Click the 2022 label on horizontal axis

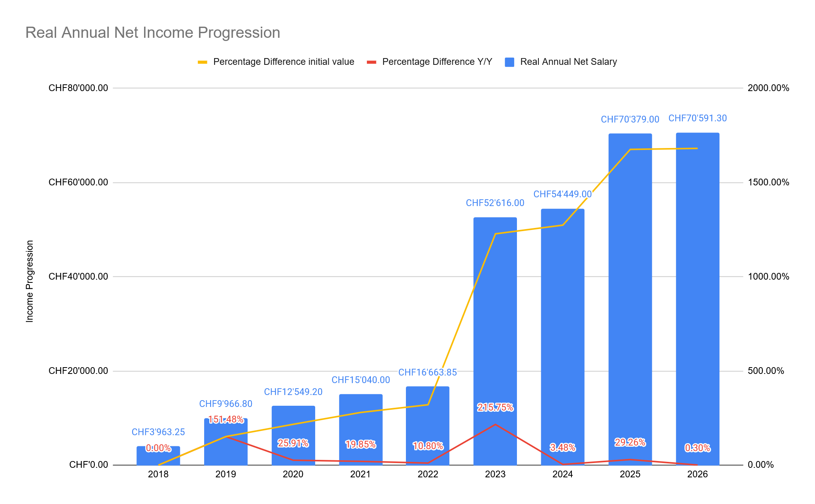(428, 474)
